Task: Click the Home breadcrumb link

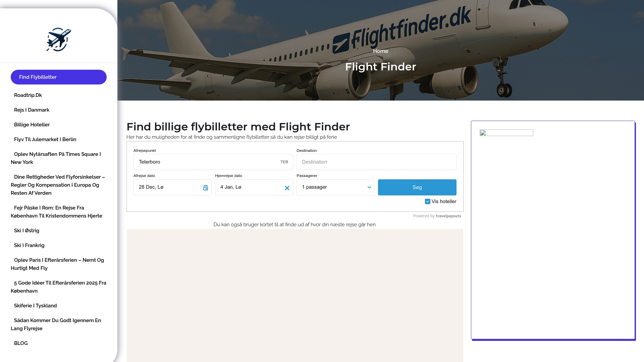Action: click(381, 51)
